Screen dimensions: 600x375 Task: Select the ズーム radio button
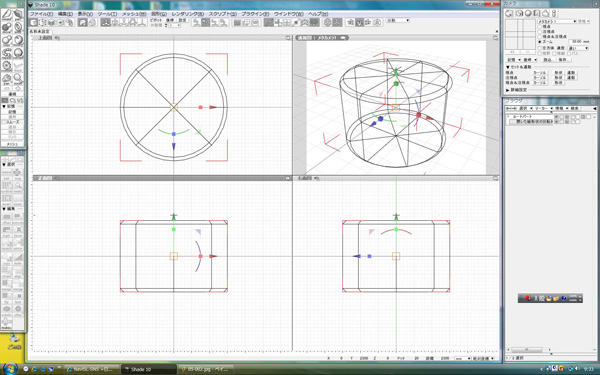(540, 41)
